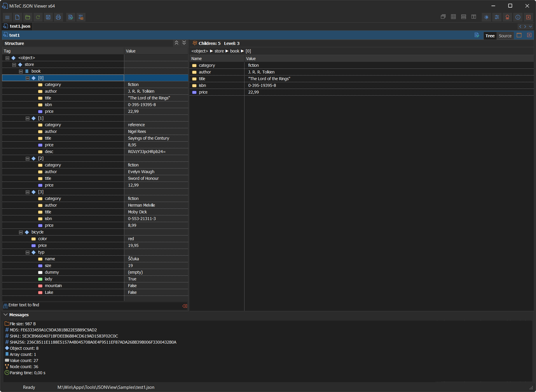Open the About info icon
Viewport: 536px width, 392px height.
point(518,17)
